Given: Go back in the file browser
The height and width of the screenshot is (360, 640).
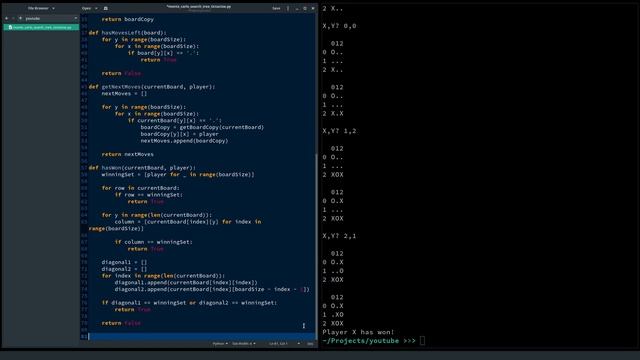Looking at the screenshot, I should (7, 18).
